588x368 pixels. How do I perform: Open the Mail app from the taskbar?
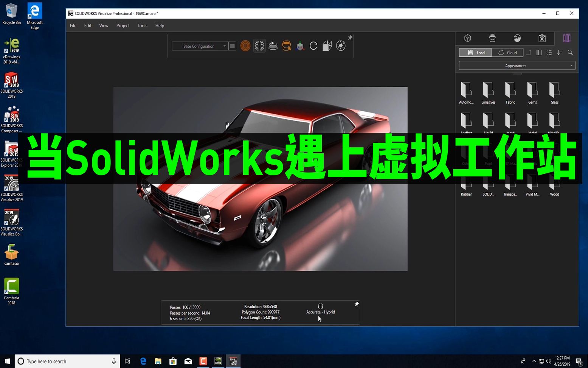[x=188, y=361]
